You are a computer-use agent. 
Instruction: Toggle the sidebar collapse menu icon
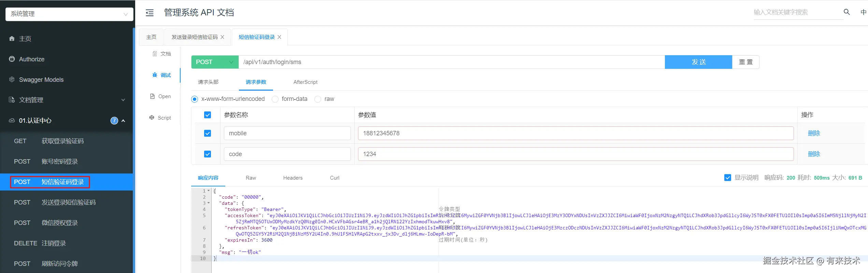pyautogui.click(x=150, y=13)
